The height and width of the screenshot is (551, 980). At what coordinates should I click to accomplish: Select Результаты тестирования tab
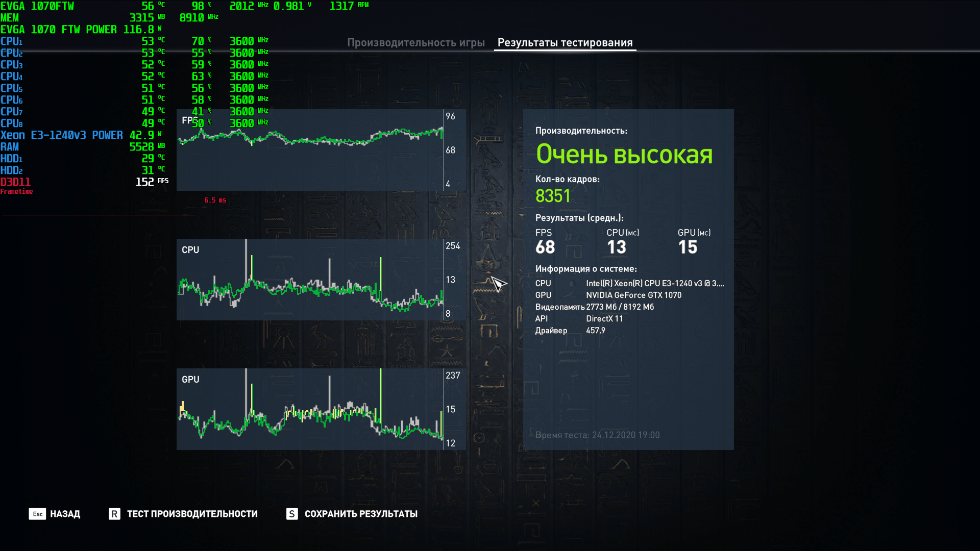click(565, 43)
